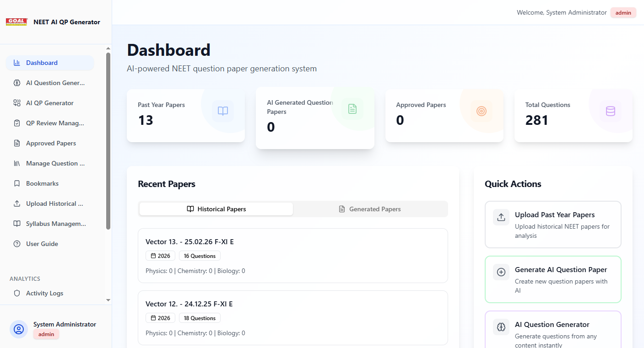Screen dimensions: 644x348
Task: Open Approved Papers from the sidebar
Action: 50,143
